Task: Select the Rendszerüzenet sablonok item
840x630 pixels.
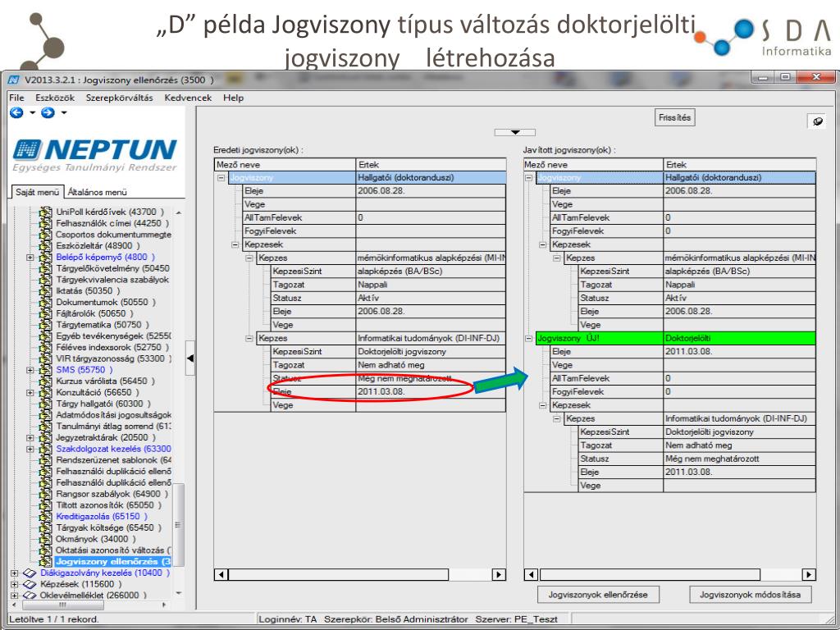Action: 113,460
